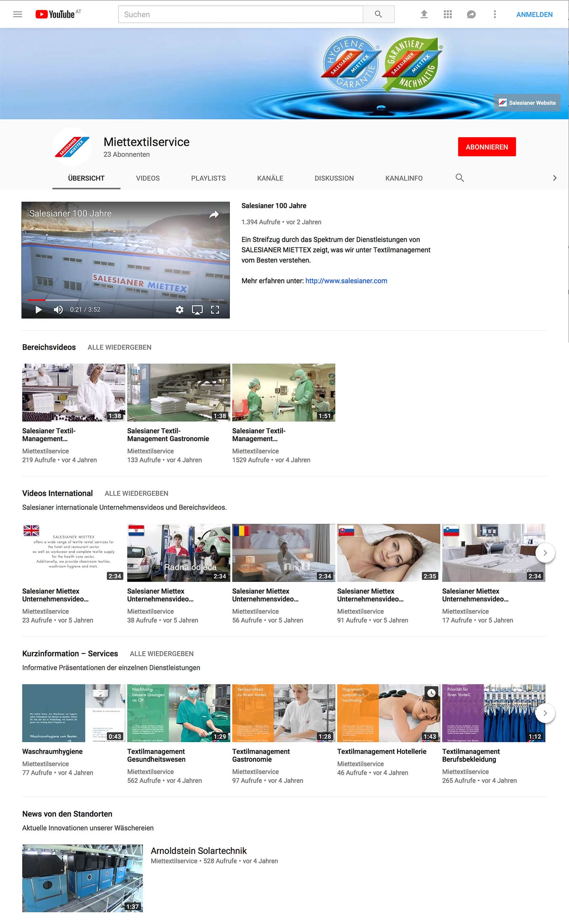
Task: Open the Arnoldstein Solartechnik thumbnail
Action: click(x=83, y=878)
